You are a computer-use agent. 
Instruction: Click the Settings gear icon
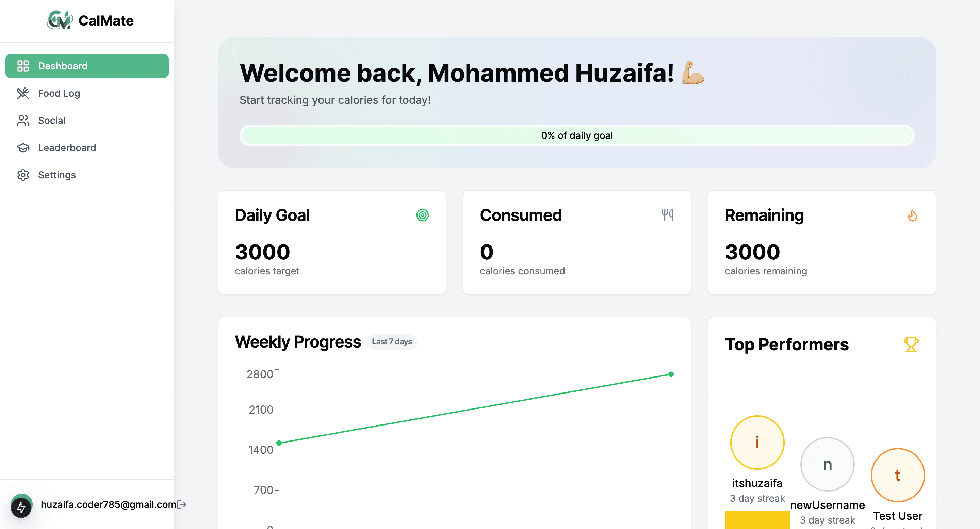click(23, 175)
